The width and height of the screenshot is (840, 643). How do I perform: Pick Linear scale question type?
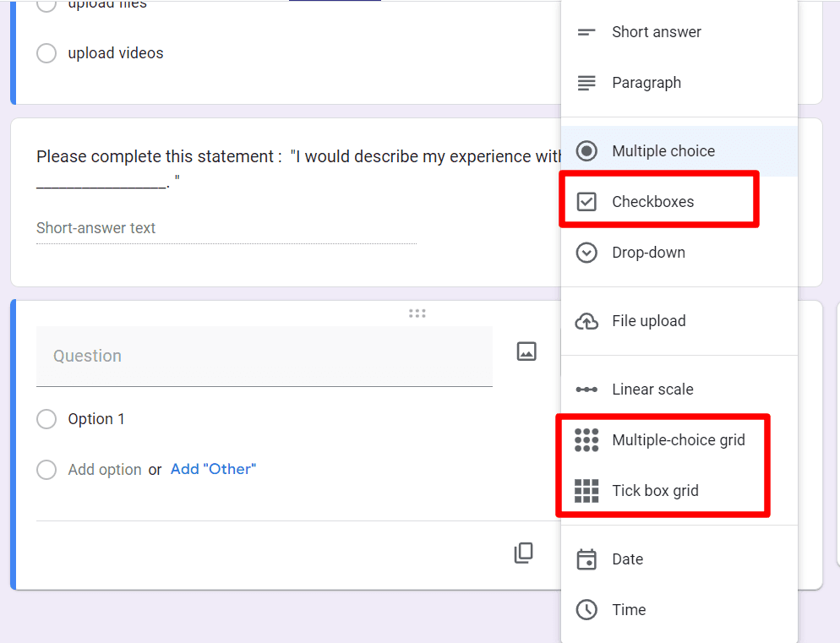point(679,389)
